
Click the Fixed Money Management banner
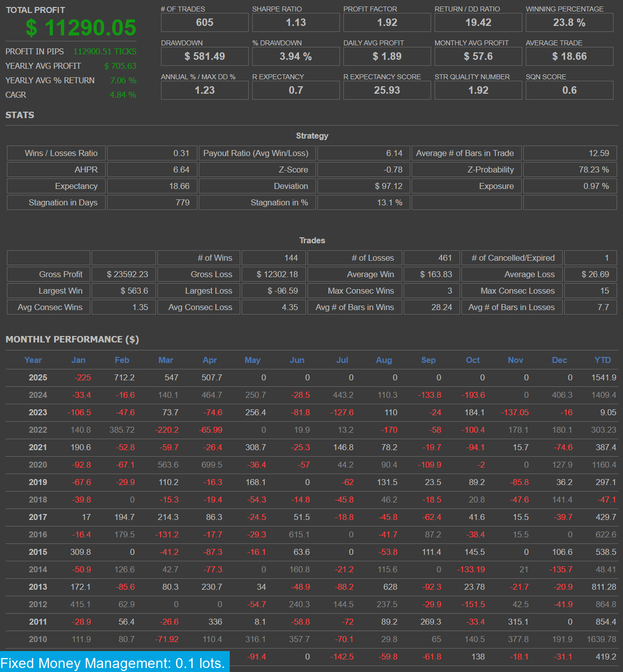pyautogui.click(x=115, y=662)
